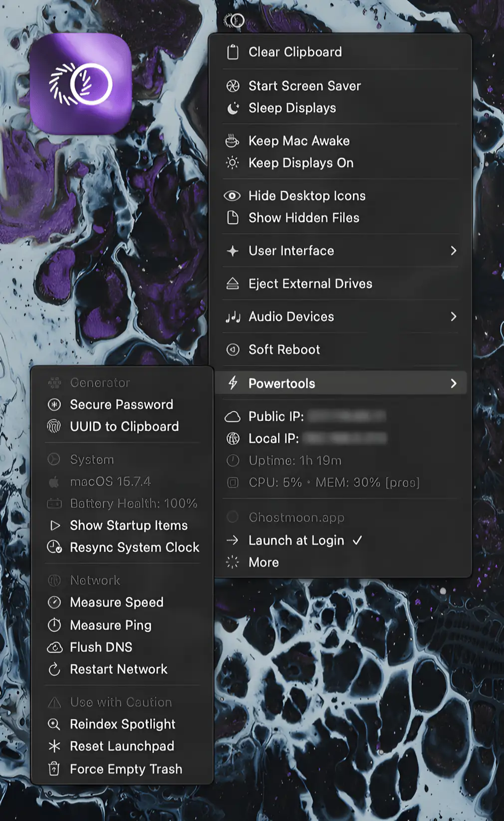Click the magnifier icon for Reindex Spotlight
Screen dimensions: 504x821
tap(54, 724)
